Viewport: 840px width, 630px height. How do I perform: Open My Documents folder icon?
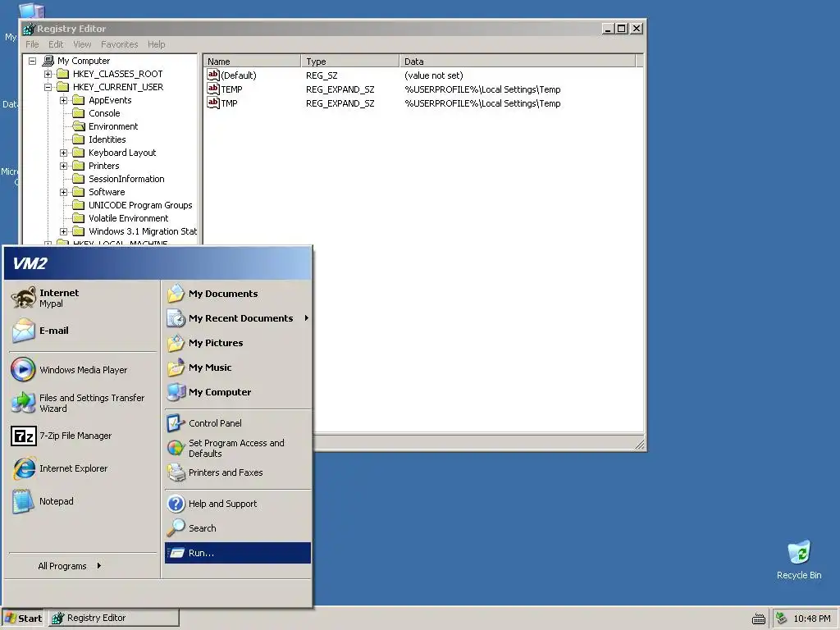[x=176, y=294]
